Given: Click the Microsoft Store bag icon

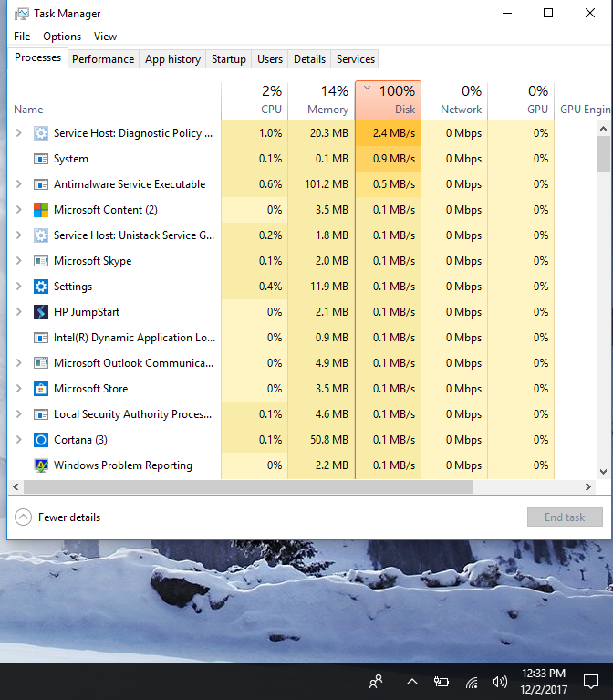Looking at the screenshot, I should point(41,389).
